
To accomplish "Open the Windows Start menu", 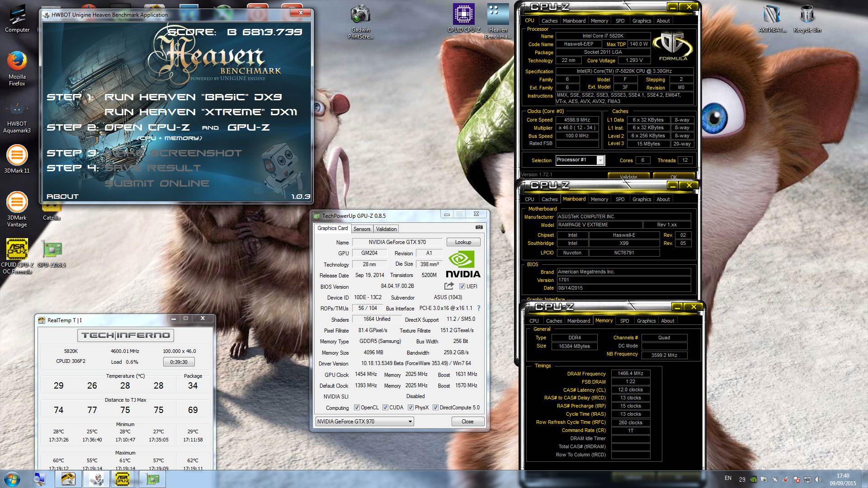I will point(12,479).
